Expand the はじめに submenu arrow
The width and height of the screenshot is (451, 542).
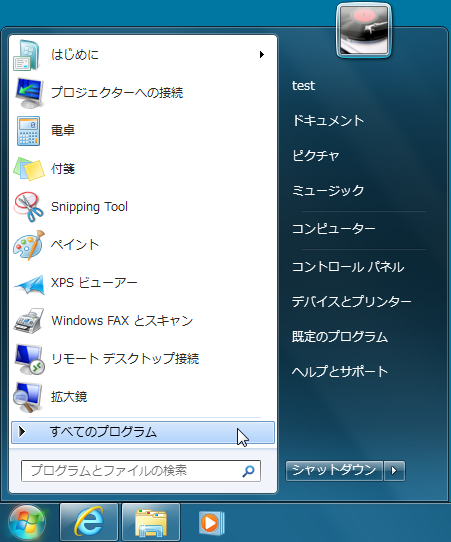click(x=262, y=55)
